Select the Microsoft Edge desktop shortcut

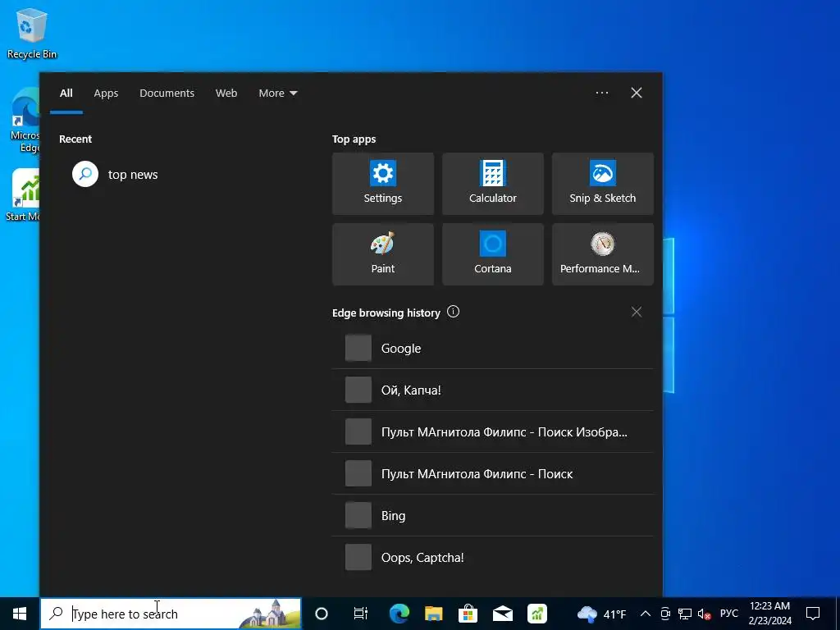[25, 121]
